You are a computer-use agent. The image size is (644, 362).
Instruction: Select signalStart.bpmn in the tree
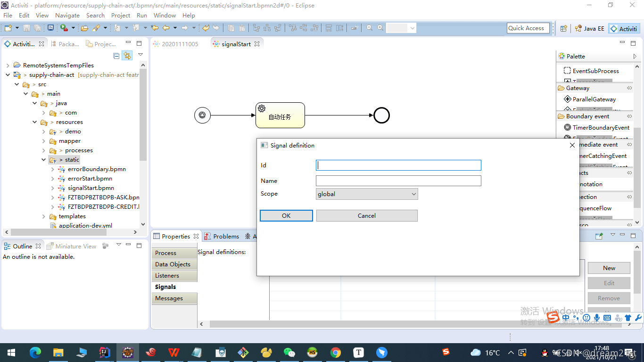pos(91,188)
